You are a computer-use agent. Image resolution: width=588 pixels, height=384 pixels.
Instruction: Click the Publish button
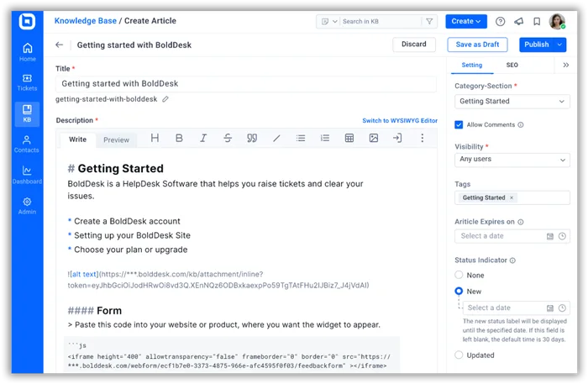[537, 45]
